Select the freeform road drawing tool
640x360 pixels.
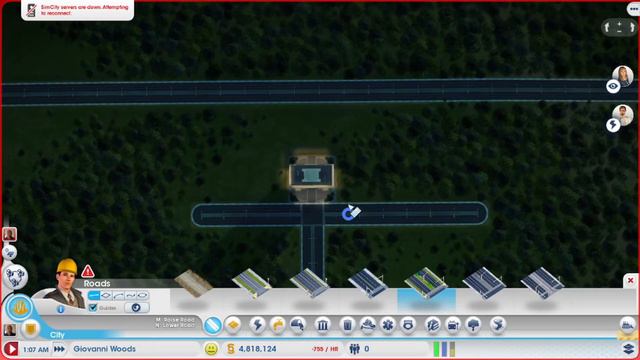tap(131, 295)
